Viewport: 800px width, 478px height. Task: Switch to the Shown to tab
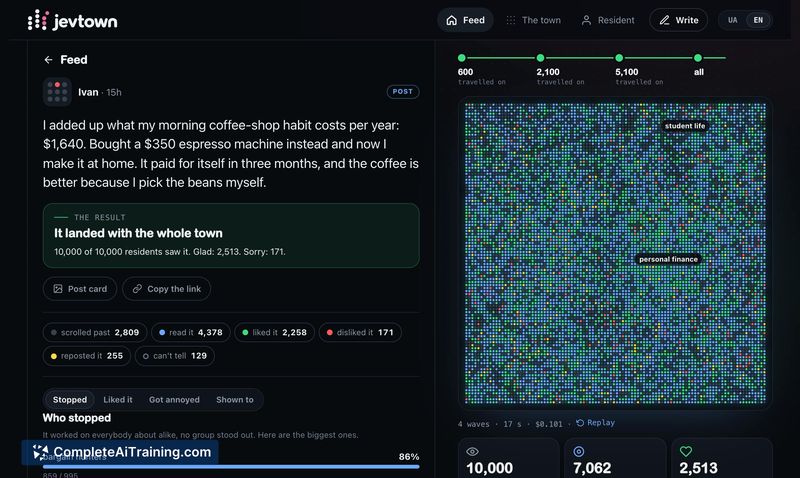coord(235,399)
